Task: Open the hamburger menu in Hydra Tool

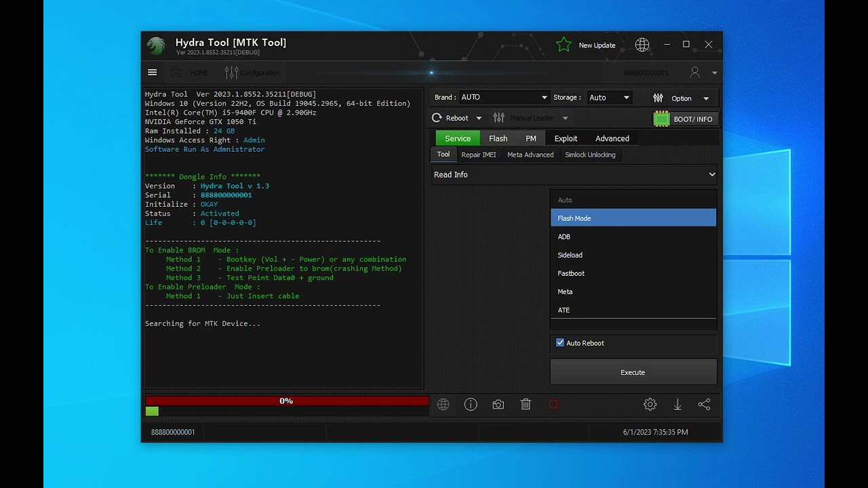Action: (x=153, y=73)
